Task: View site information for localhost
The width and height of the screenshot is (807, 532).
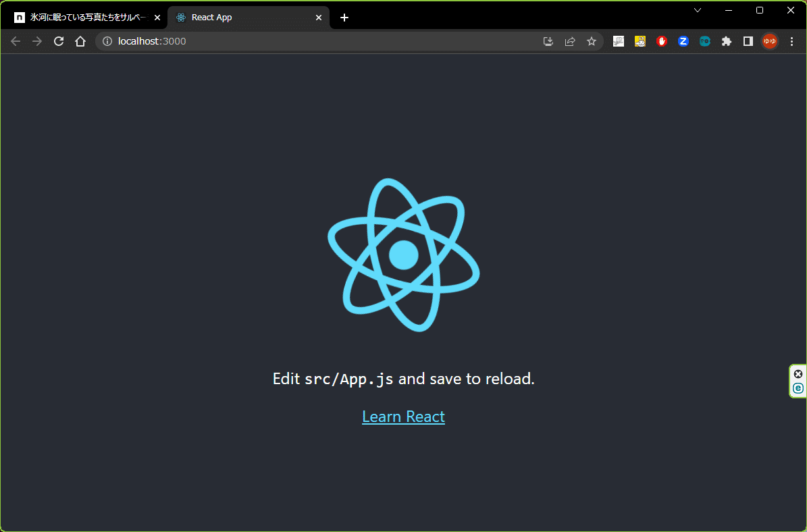Action: (107, 41)
